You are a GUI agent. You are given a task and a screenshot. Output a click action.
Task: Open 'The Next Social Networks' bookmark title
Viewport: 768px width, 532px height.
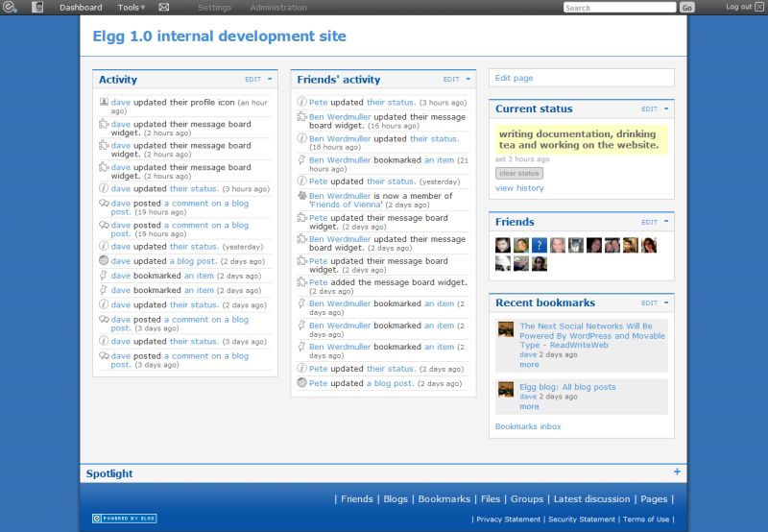coord(592,335)
